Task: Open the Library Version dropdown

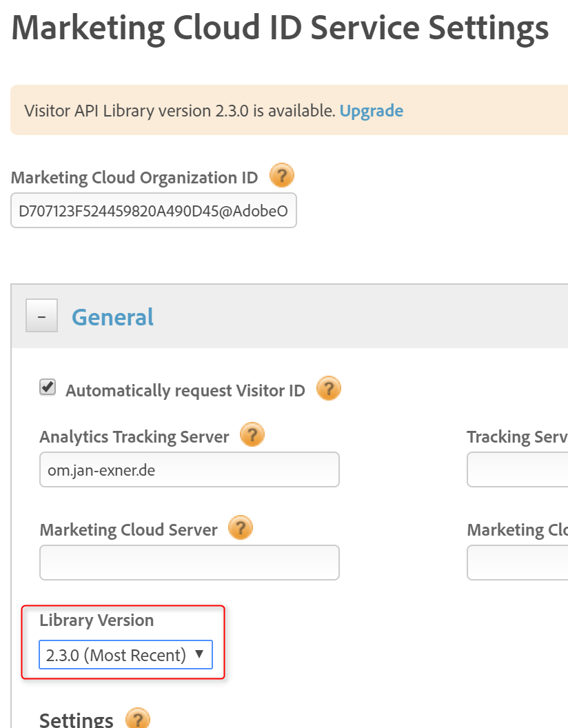Action: (x=125, y=655)
